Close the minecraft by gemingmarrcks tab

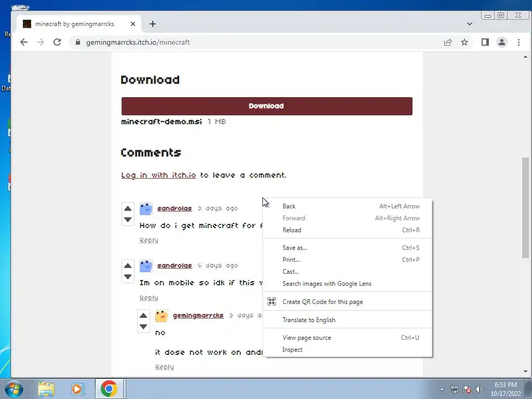click(132, 24)
